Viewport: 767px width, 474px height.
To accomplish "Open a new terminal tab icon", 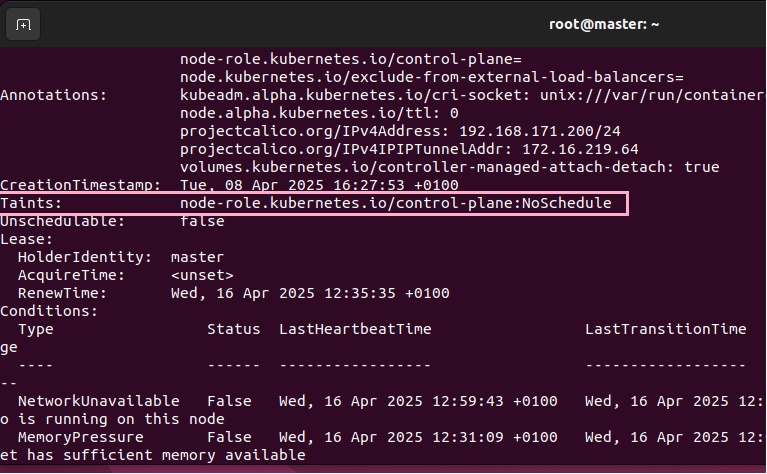I will 23,24.
